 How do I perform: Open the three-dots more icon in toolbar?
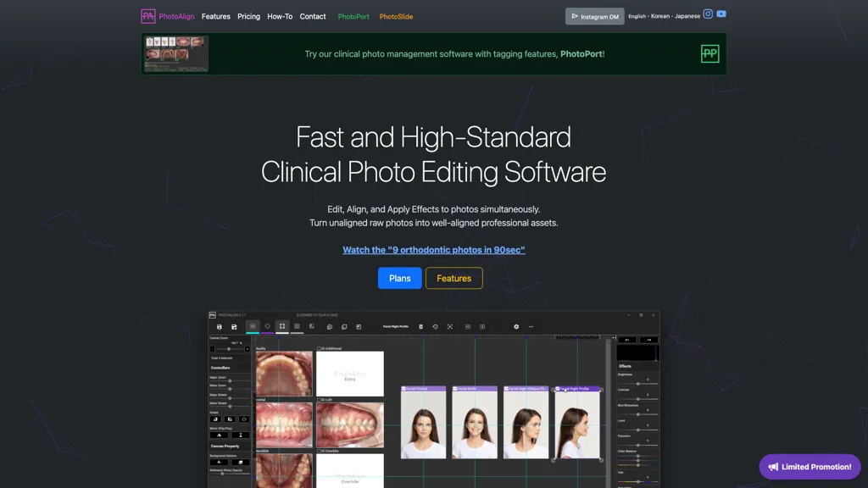[x=531, y=326]
